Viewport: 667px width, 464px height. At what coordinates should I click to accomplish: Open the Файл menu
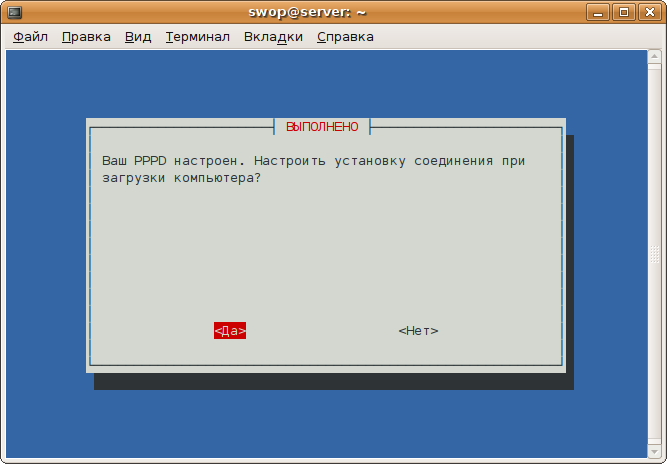(x=30, y=37)
